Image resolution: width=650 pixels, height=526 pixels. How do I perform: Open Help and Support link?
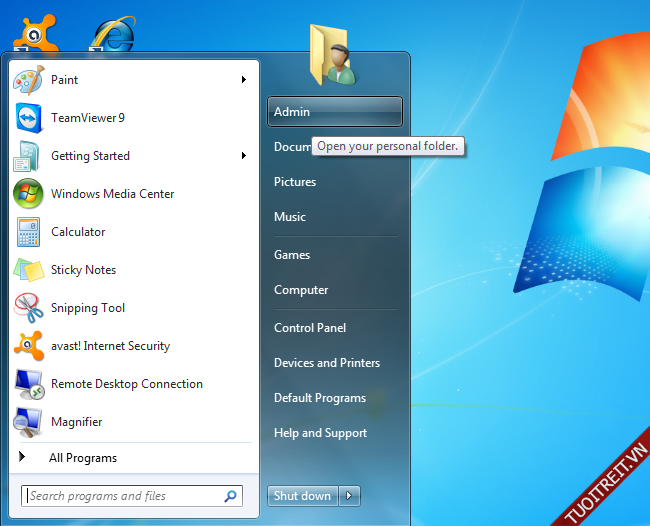click(320, 433)
